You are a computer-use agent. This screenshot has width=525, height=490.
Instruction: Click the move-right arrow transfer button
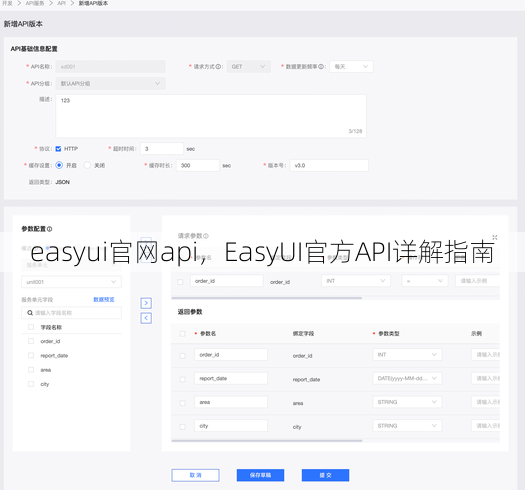pyautogui.click(x=146, y=303)
